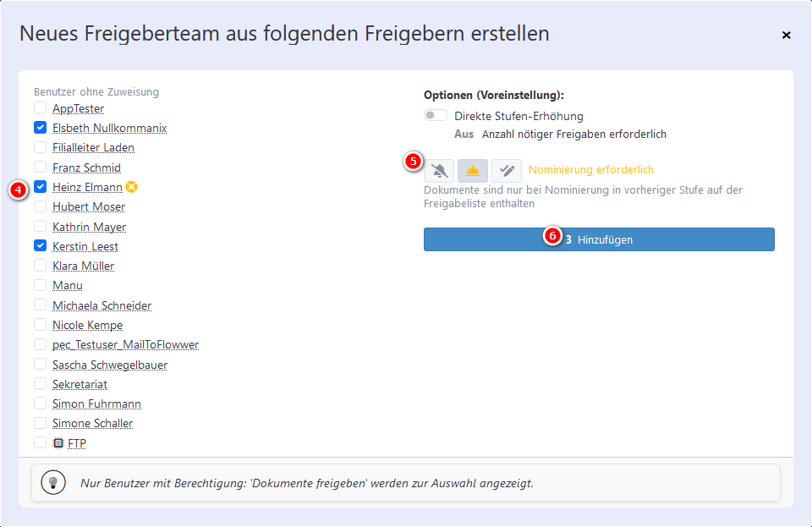The image size is (812, 527).
Task: Click the Sascha Schwegelbauer name link
Action: [110, 365]
